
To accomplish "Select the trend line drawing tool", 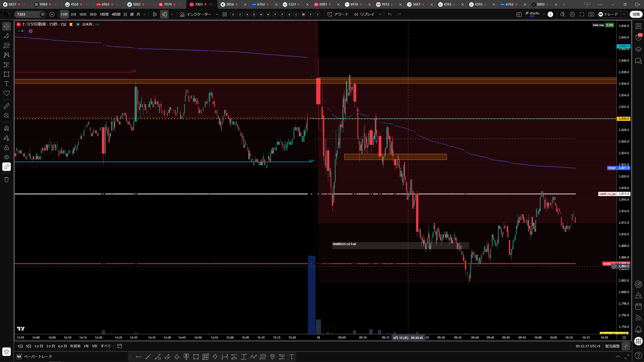I will click(7, 36).
